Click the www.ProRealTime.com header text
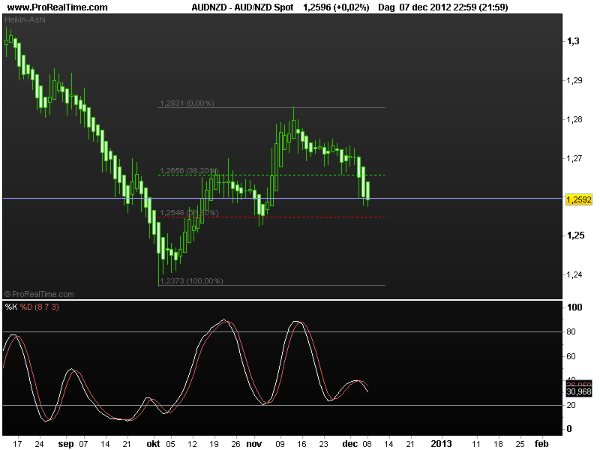 pyautogui.click(x=57, y=7)
